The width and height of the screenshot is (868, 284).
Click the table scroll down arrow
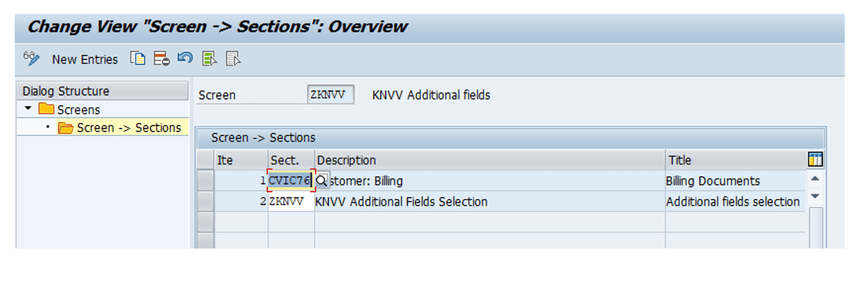(815, 196)
